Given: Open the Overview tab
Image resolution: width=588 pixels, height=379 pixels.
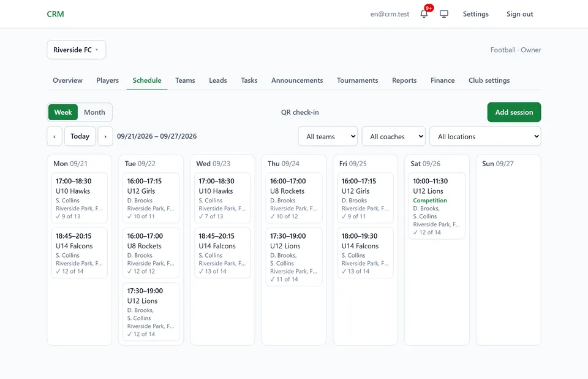Looking at the screenshot, I should (x=67, y=80).
